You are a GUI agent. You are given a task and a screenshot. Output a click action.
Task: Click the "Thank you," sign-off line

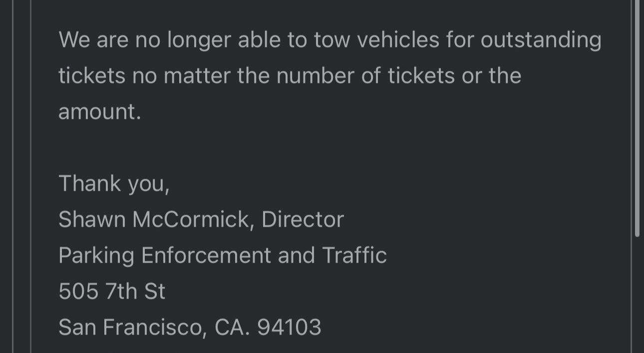114,184
